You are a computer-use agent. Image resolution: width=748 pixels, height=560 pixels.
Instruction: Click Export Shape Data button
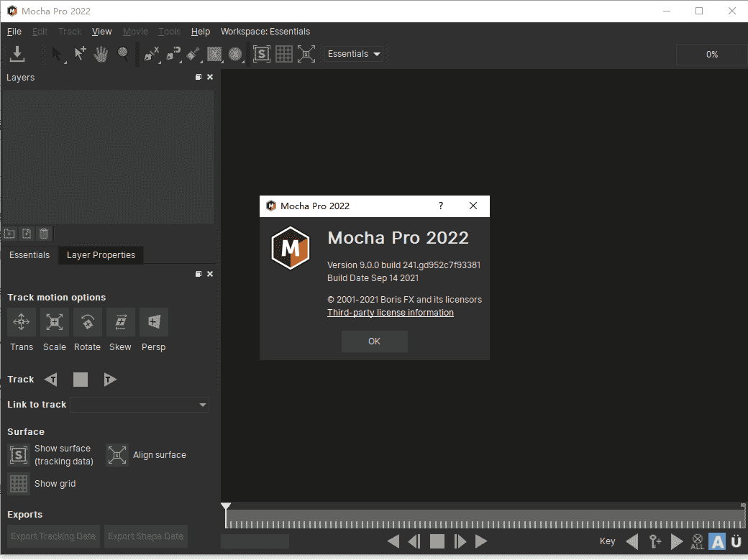[x=145, y=536]
